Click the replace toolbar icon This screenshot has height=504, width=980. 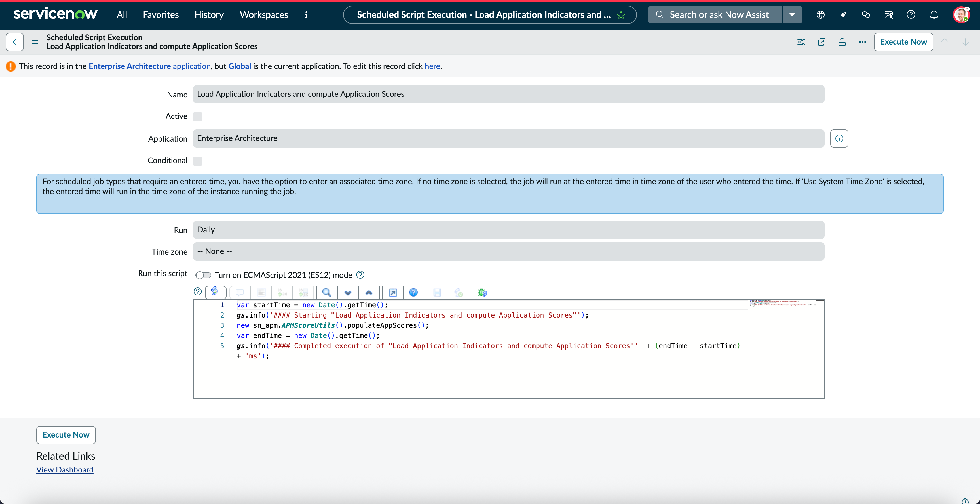tap(282, 292)
